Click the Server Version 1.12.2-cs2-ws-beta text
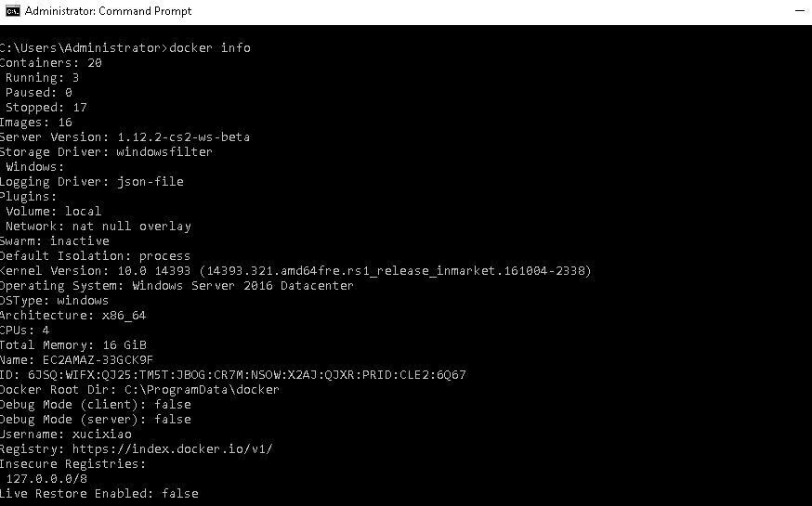Image resolution: width=812 pixels, height=506 pixels. (183, 137)
